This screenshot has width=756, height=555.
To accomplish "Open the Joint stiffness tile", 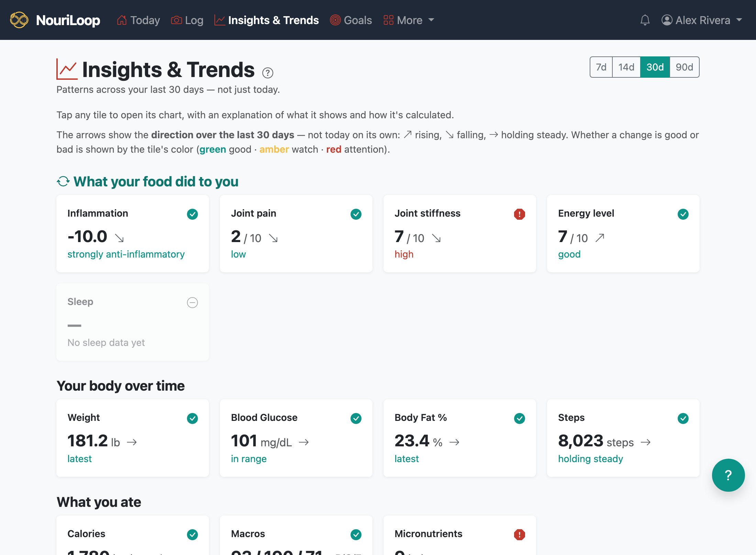I will (x=460, y=233).
